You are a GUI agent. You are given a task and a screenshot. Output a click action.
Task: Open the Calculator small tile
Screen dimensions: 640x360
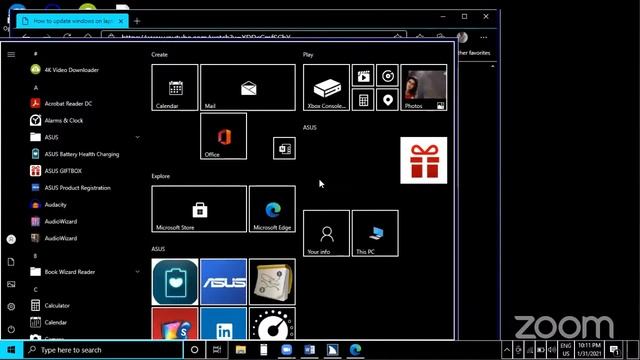(363, 100)
